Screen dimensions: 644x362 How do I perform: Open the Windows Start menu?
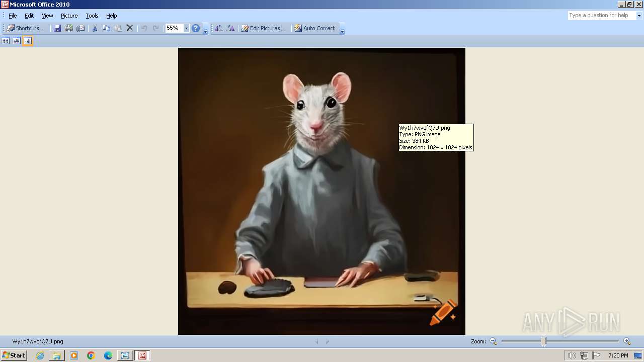[x=14, y=355]
